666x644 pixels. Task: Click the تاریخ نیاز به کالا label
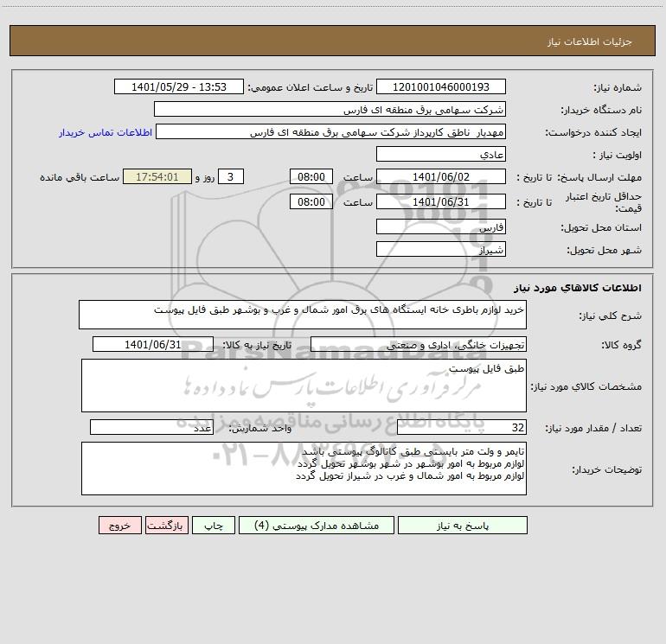click(257, 345)
